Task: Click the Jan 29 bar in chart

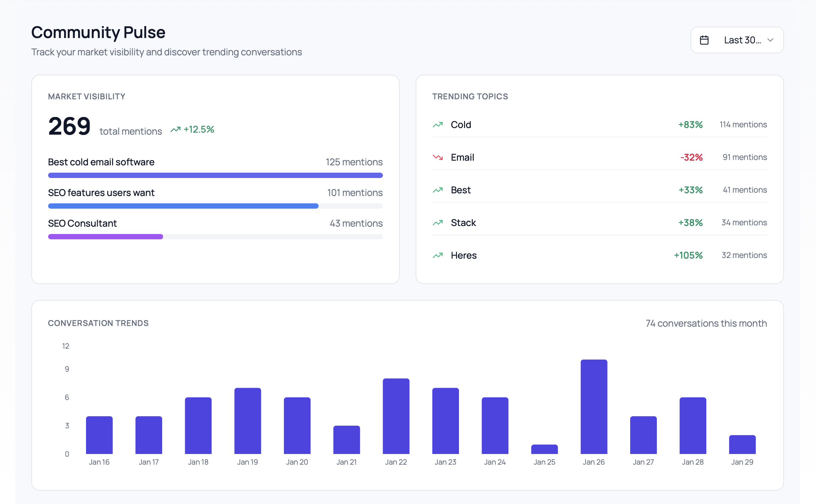Action: (742, 444)
